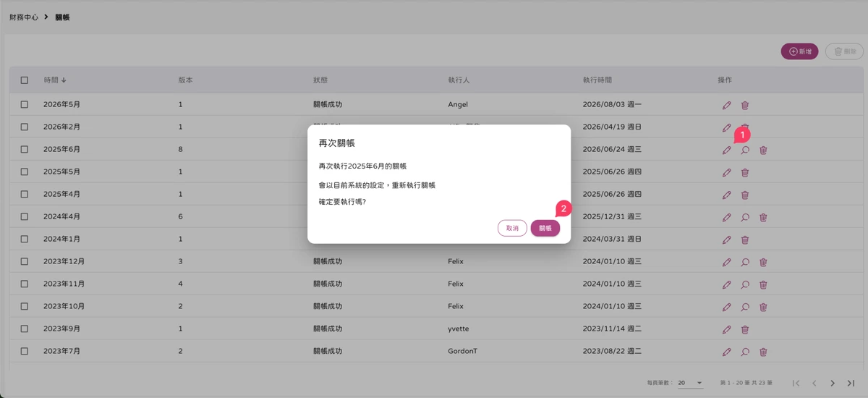Click pencil icon in 2024年4月 row

[726, 217]
